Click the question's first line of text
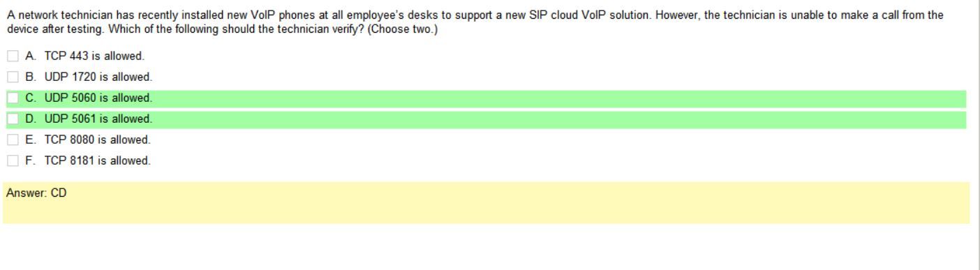Viewport: 980px width, 270px height. [474, 15]
